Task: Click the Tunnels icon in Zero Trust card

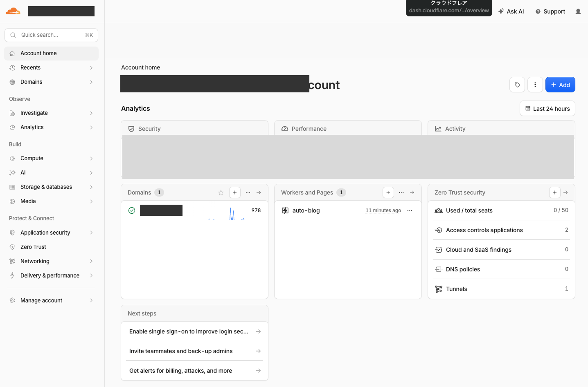Action: [x=439, y=289]
